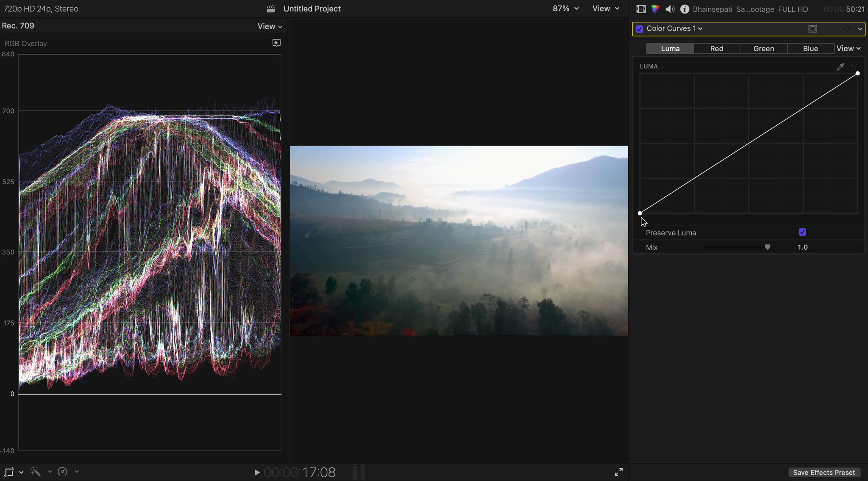Open the color inspector triangle icon

pyautogui.click(x=655, y=9)
